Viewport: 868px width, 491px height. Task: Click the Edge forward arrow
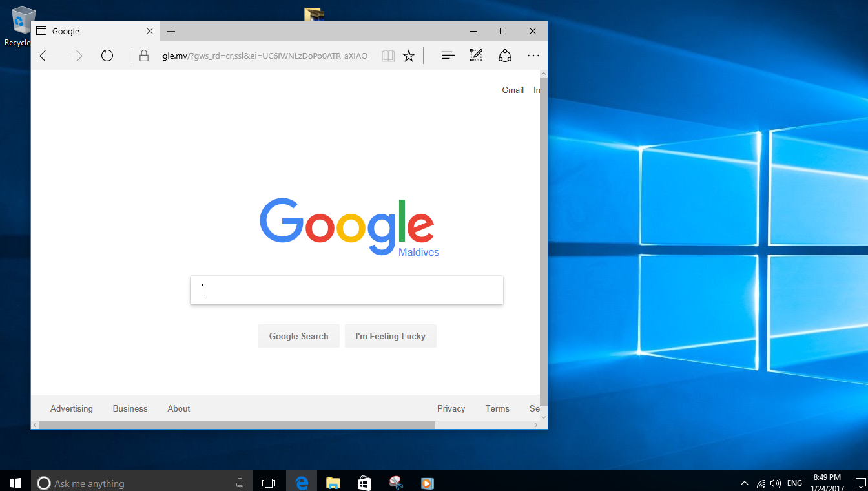tap(76, 56)
